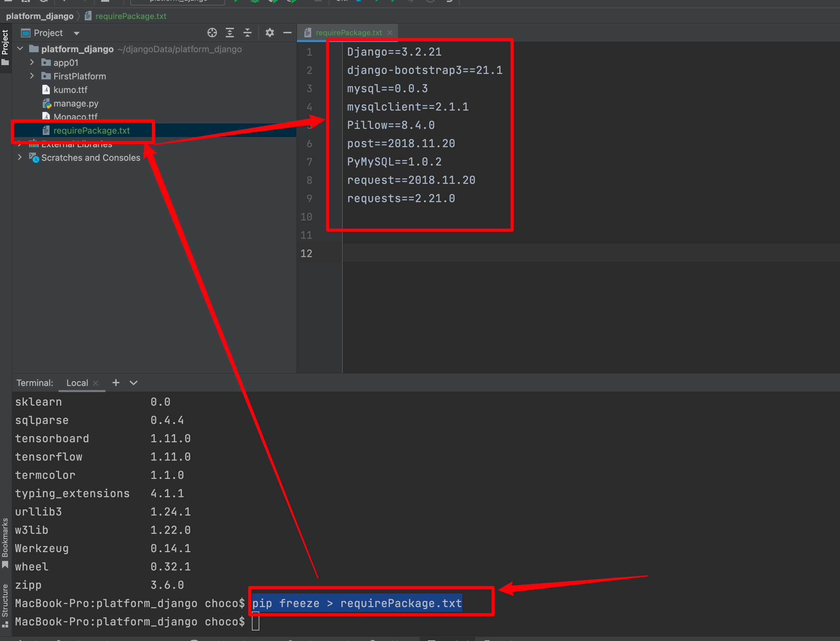This screenshot has height=641, width=840.
Task: Expand Scratches and Consoles node
Action: 20,157
